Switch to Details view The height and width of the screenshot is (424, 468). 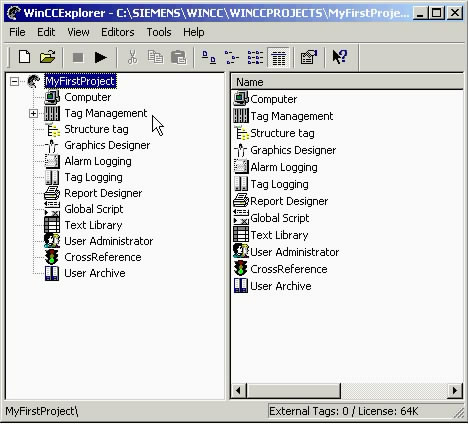279,57
